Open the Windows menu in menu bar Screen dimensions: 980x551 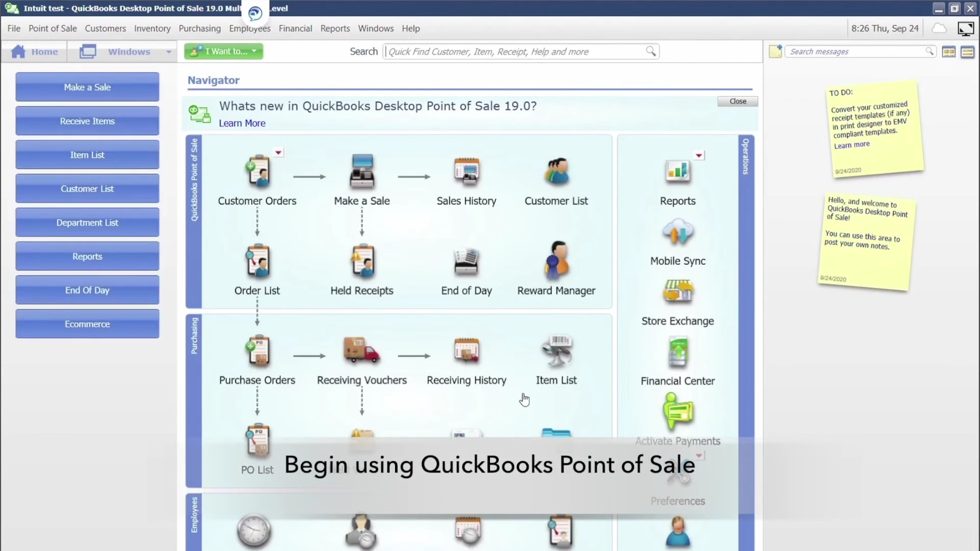coord(376,29)
